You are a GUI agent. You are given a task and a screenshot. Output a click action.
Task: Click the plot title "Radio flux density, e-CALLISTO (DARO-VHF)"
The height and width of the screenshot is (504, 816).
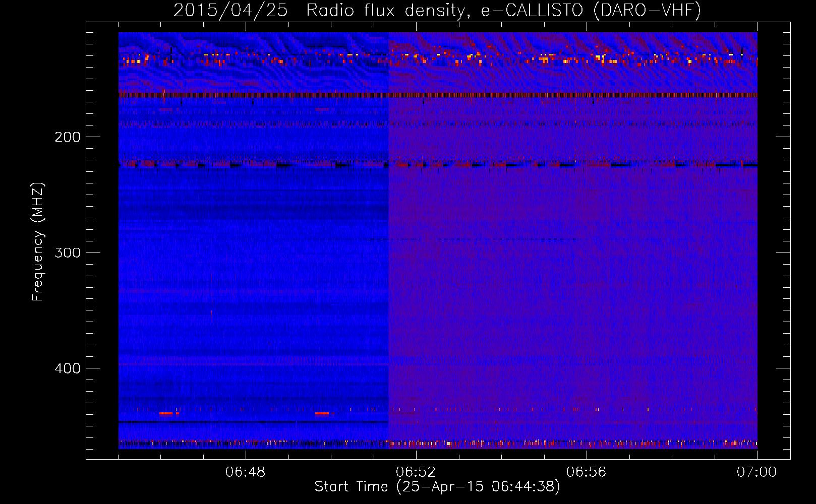click(x=503, y=11)
